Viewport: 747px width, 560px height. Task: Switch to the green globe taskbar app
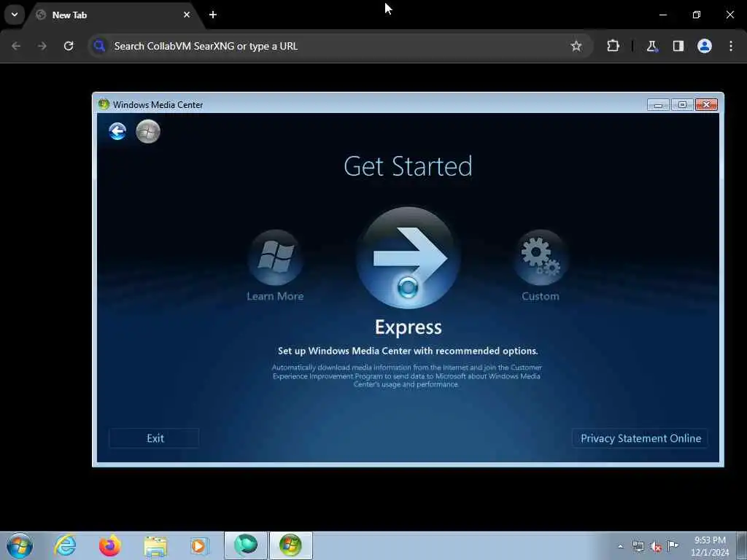click(246, 545)
